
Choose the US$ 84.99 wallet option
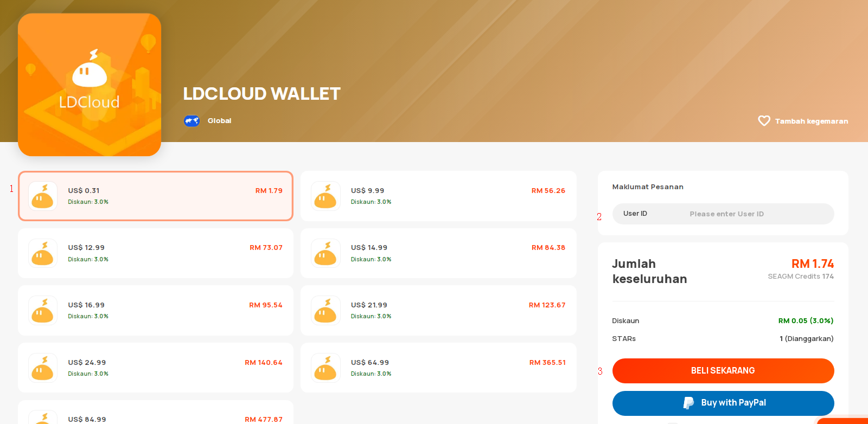point(156,412)
